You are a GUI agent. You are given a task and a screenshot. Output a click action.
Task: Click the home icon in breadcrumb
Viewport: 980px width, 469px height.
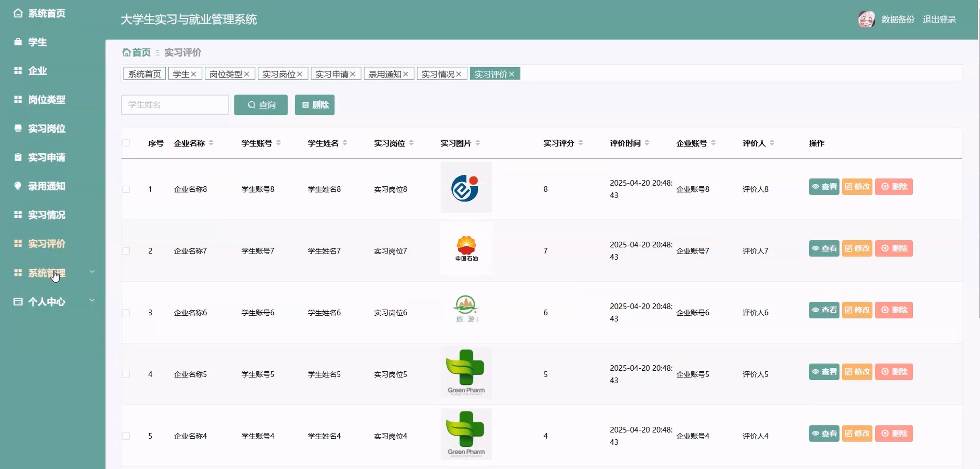tap(126, 52)
